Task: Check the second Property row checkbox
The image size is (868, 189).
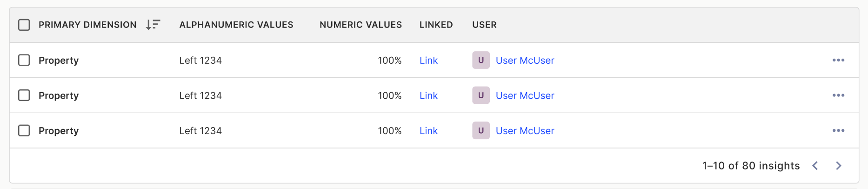Action: point(24,95)
